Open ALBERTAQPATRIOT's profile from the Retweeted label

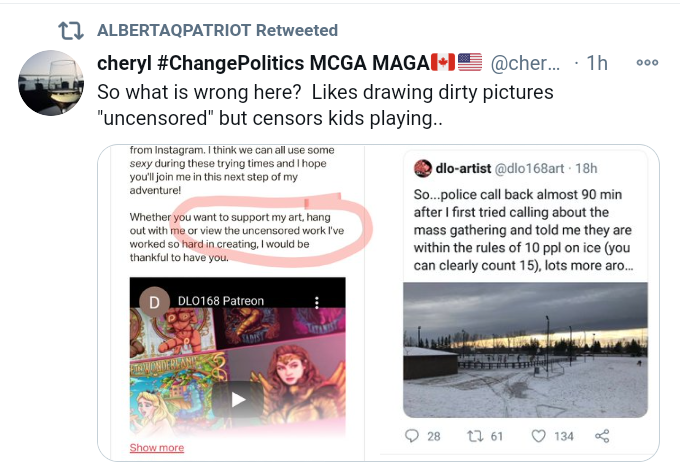(x=217, y=30)
